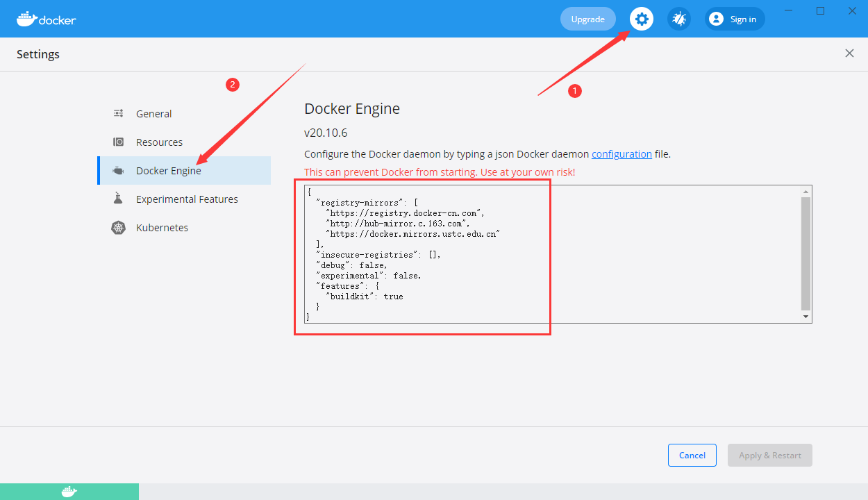The height and width of the screenshot is (500, 868).
Task: Click the "insecure-registries" line in the editor
Action: 378,255
